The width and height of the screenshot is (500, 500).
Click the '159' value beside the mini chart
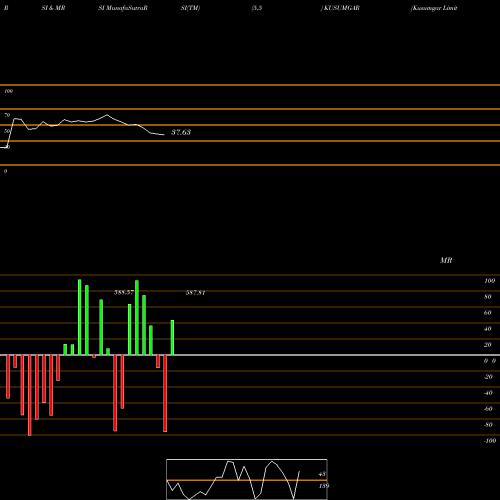tap(324, 486)
